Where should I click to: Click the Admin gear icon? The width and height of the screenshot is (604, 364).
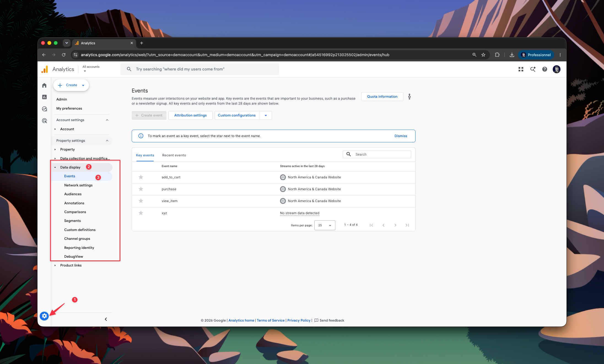pos(44,316)
